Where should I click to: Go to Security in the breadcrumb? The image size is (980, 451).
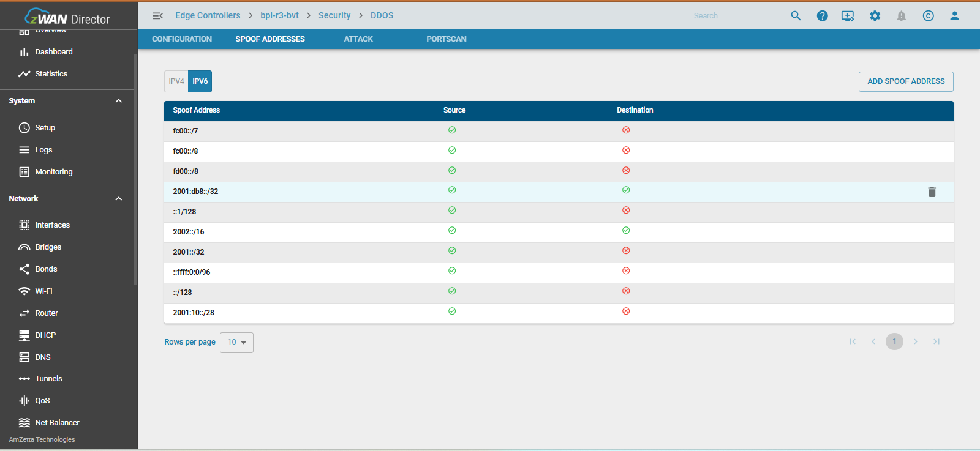(x=334, y=16)
